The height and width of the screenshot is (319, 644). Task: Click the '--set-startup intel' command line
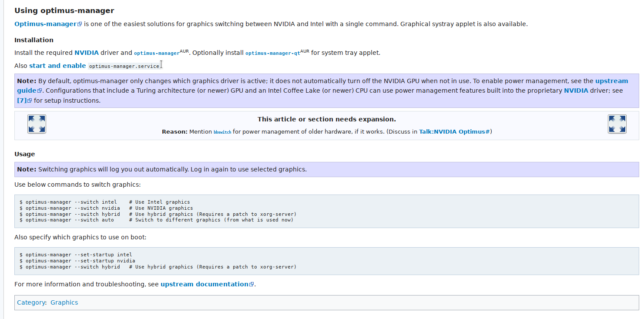[76, 255]
